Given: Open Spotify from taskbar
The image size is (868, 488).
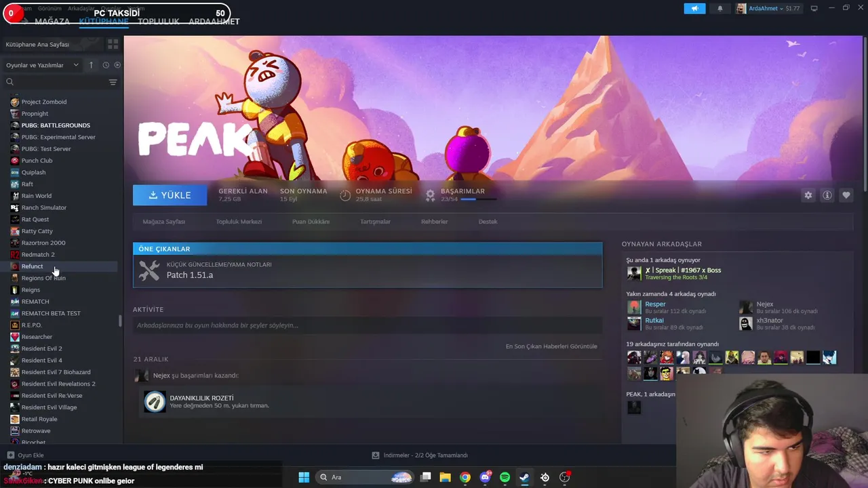Looking at the screenshot, I should pos(505,477).
